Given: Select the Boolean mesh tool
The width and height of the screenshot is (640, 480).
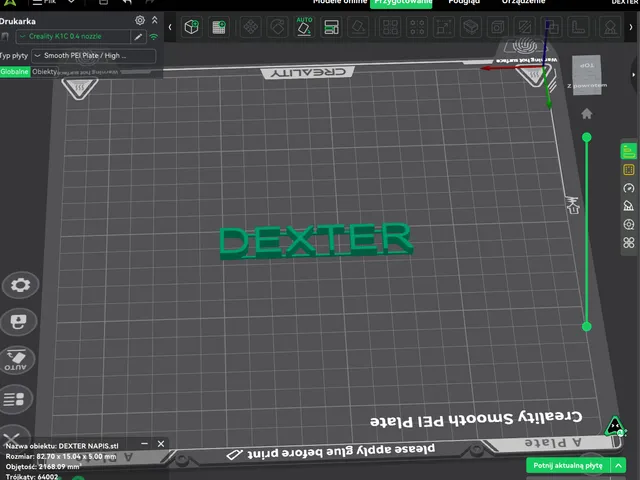Looking at the screenshot, I should click(551, 27).
